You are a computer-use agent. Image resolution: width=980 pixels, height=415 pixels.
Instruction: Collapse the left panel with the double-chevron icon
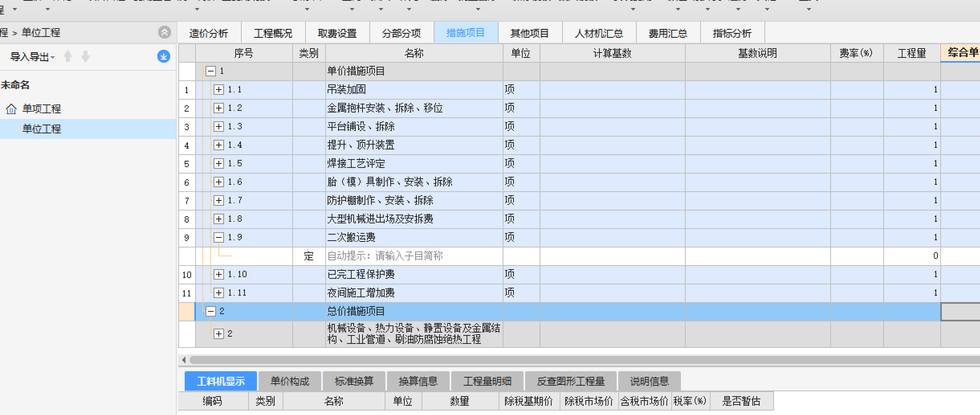pyautogui.click(x=164, y=32)
